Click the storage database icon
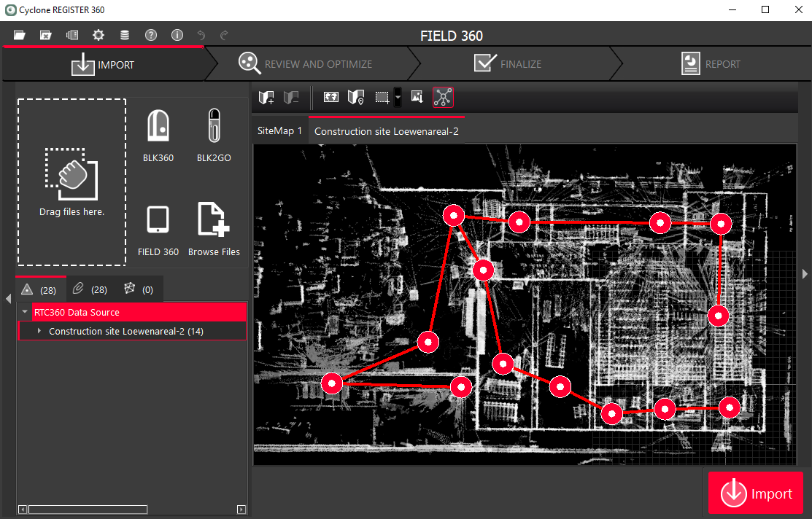The width and height of the screenshot is (812, 519). pos(124,34)
